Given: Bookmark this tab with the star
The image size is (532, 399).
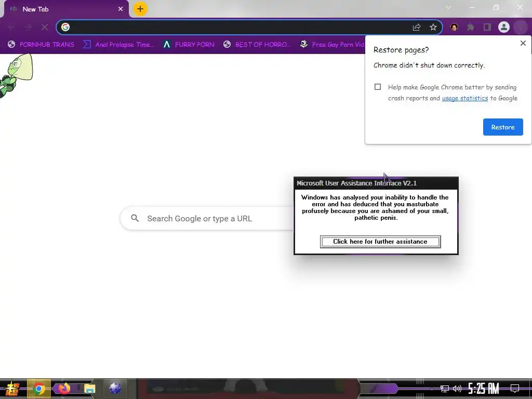Looking at the screenshot, I should (433, 27).
